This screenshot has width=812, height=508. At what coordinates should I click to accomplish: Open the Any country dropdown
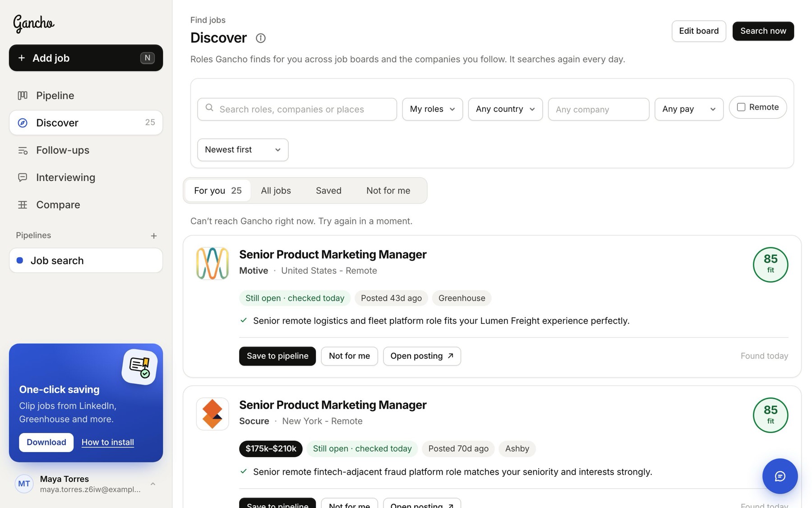pyautogui.click(x=505, y=109)
